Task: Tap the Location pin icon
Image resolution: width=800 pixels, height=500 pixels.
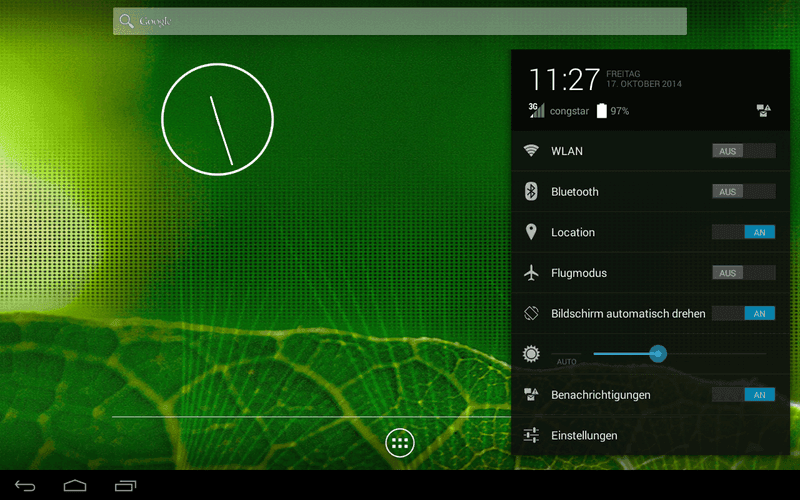Action: [x=531, y=232]
